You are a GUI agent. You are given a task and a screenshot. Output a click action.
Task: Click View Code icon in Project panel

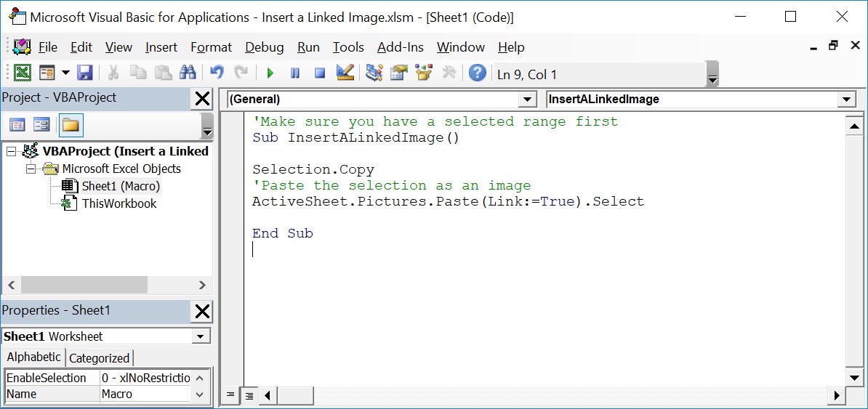17,125
